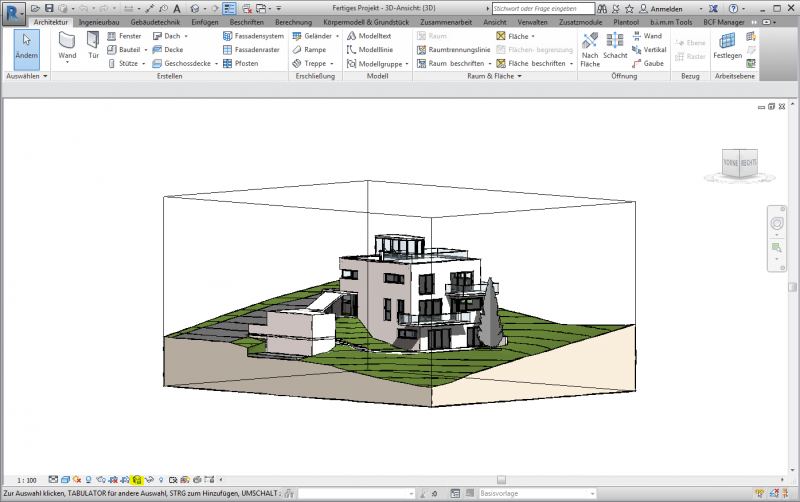Image resolution: width=800 pixels, height=502 pixels.
Task: Open the Treppe dropdown
Action: coord(333,63)
